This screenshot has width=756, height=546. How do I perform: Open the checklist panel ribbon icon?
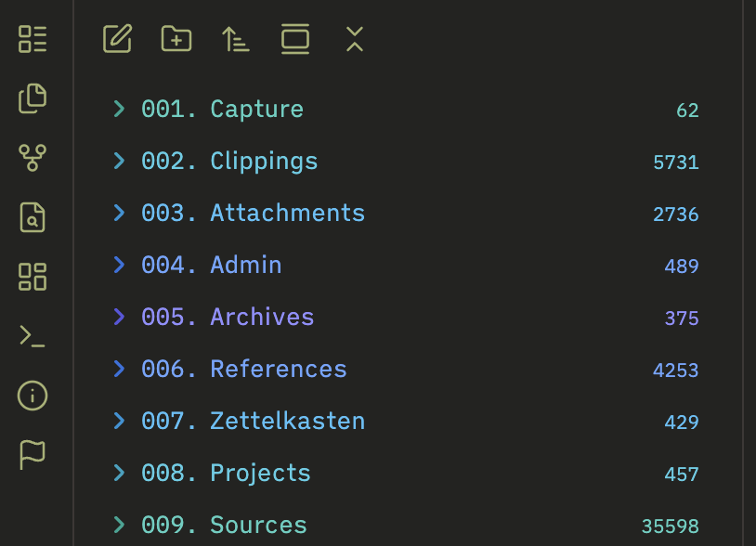pyautogui.click(x=33, y=39)
